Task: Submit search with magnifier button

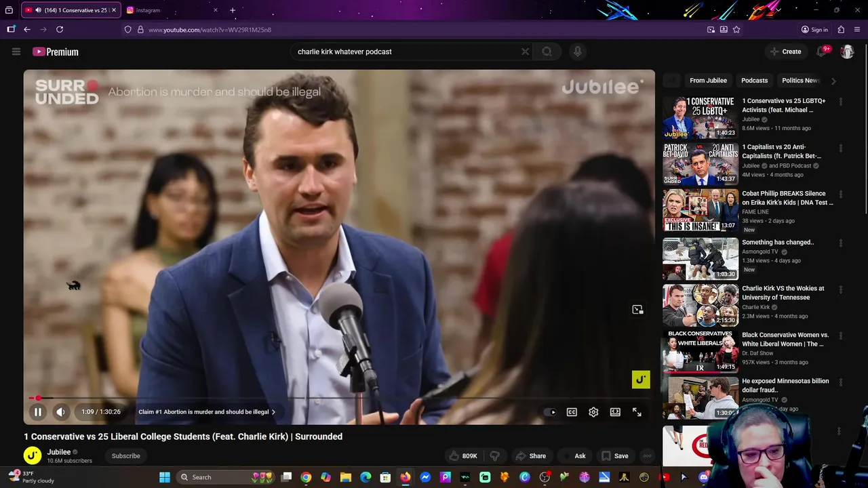Action: pyautogui.click(x=547, y=52)
